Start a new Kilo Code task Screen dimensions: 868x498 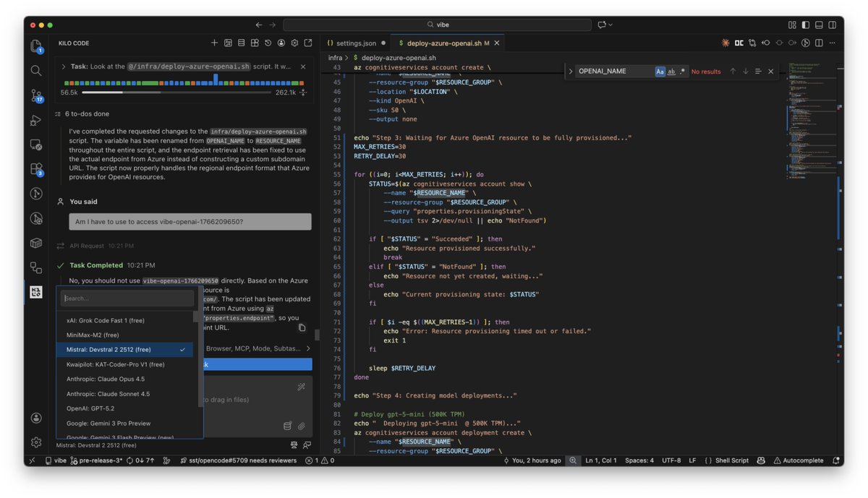coord(214,43)
